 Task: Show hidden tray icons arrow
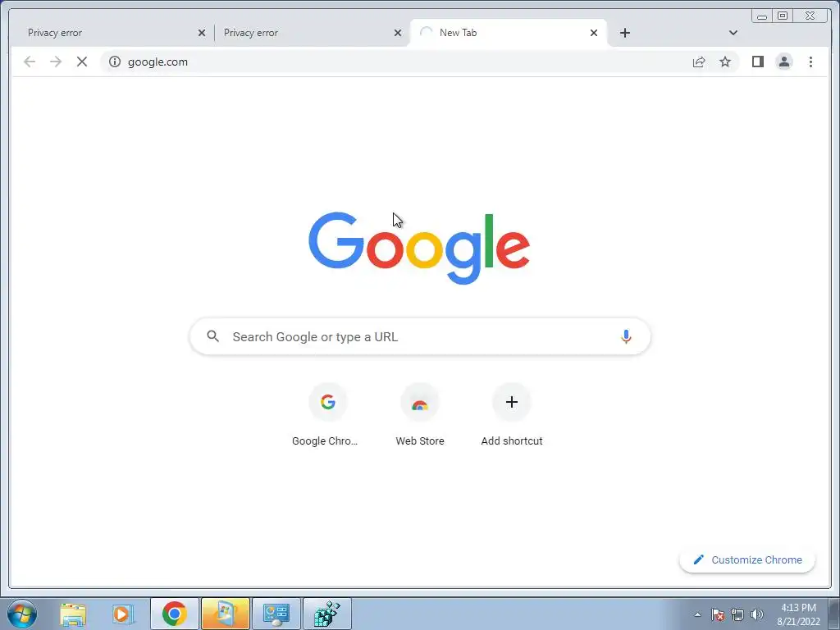697,614
